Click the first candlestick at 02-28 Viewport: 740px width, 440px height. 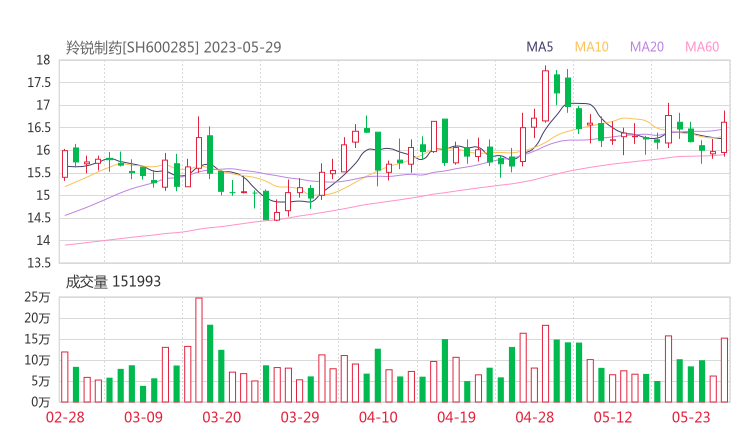pyautogui.click(x=65, y=164)
